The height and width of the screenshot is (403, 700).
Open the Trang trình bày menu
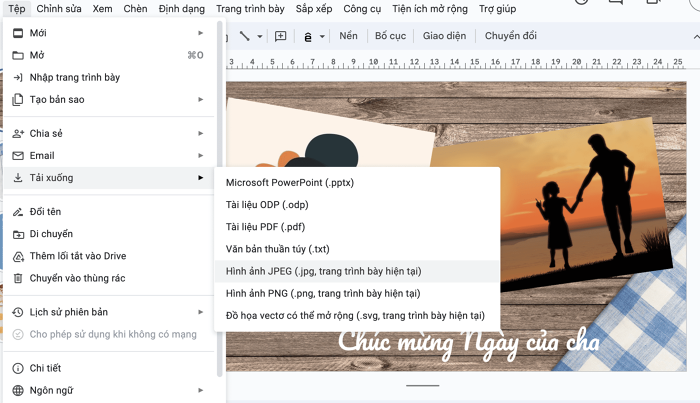click(250, 8)
